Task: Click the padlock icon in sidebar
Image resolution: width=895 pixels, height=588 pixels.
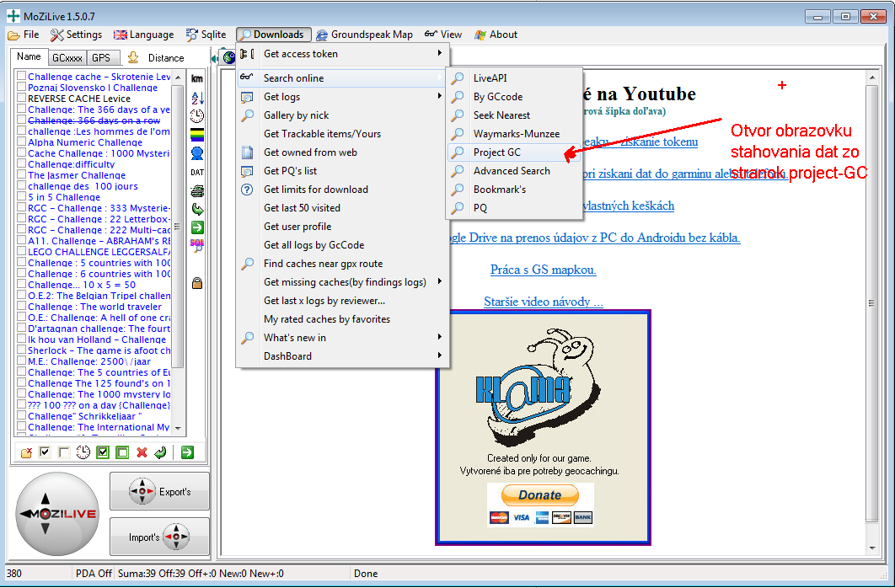Action: coord(197,283)
